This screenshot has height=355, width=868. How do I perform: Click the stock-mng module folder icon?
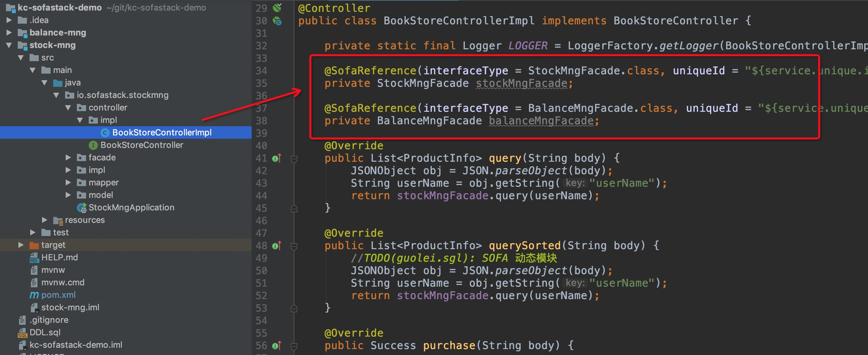(x=22, y=45)
